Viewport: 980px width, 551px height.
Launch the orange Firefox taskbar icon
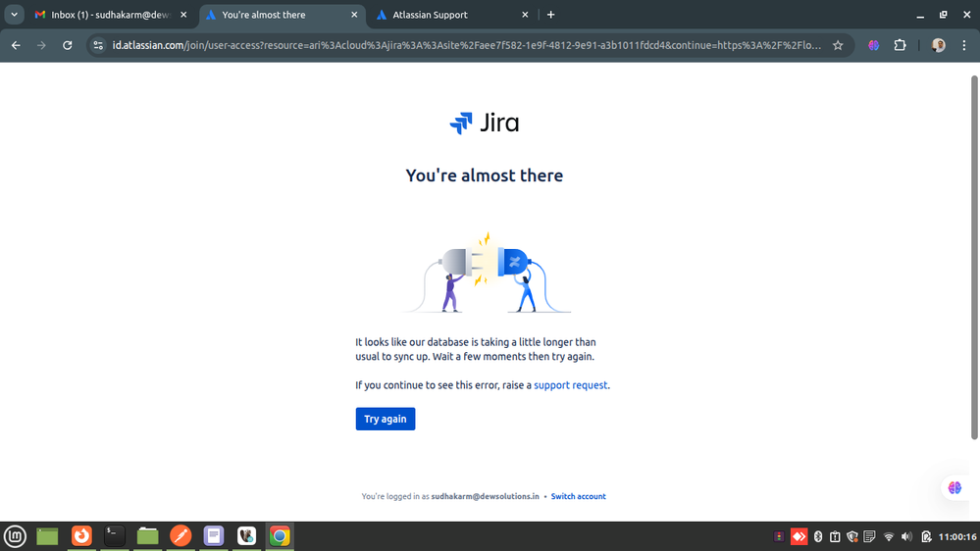tap(81, 536)
